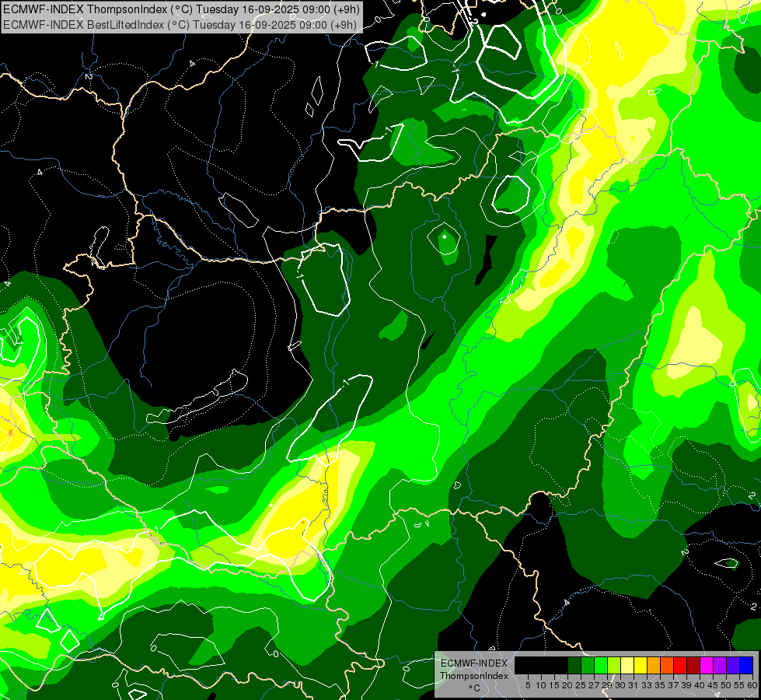Viewport: 761px width, 700px height.
Task: Select the pure yellow 31–33 legend swatch
Action: tap(641, 666)
